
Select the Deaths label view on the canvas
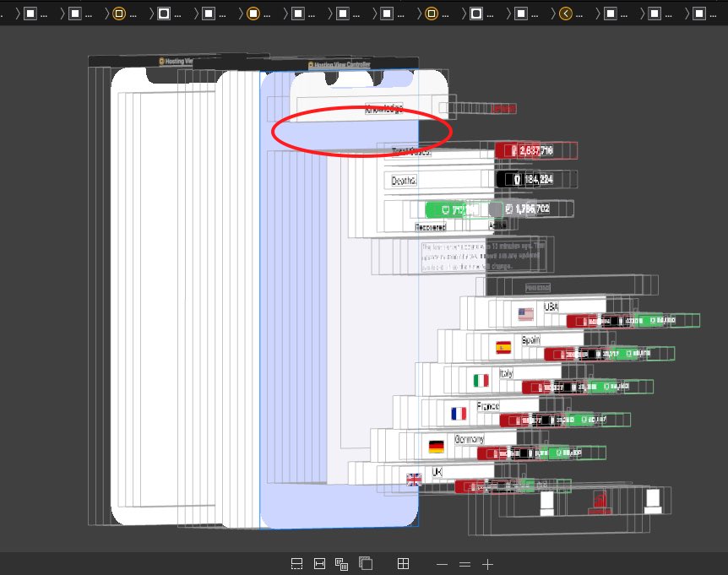403,180
